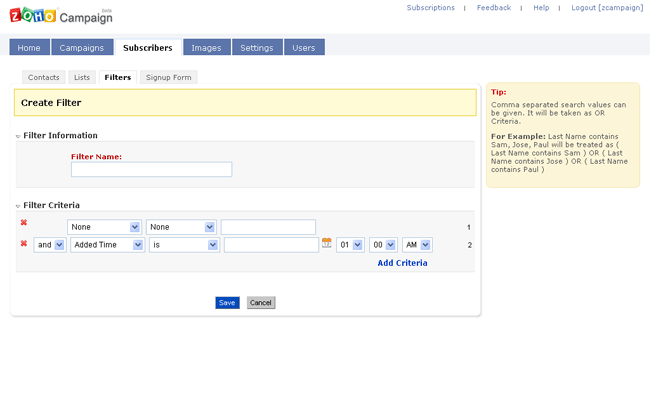Open the Signup Form subtab
650x411 pixels.
pyautogui.click(x=168, y=77)
